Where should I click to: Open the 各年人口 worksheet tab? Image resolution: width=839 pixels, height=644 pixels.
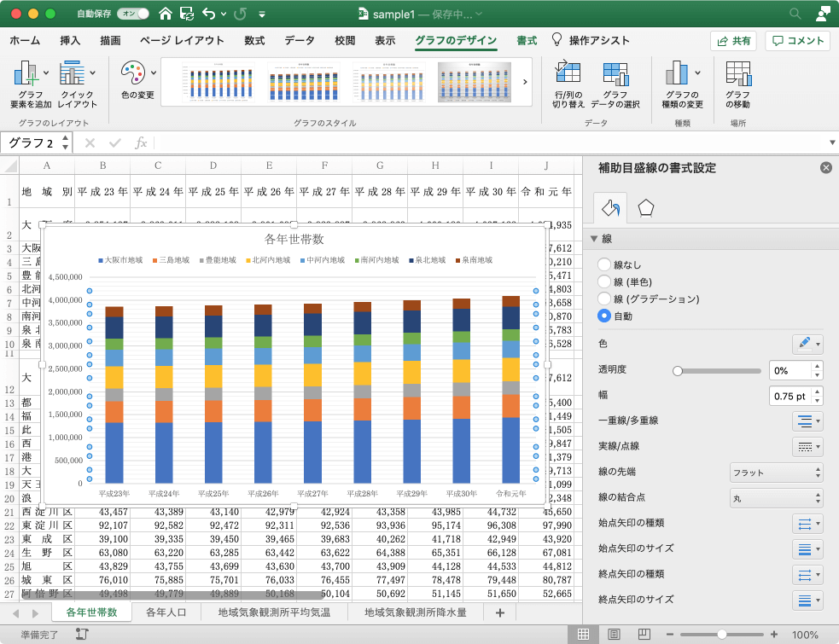[167, 612]
